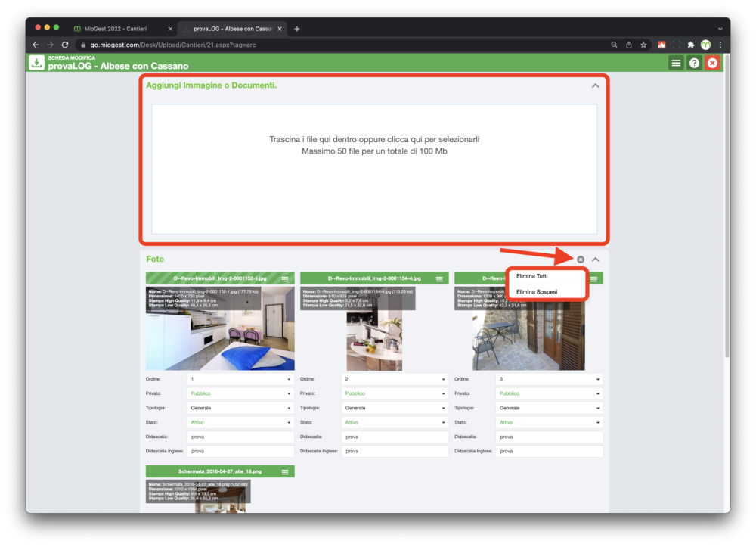Viewport: 756px width, 547px height.
Task: Open Stato dropdown of first photo
Action: pos(240,423)
